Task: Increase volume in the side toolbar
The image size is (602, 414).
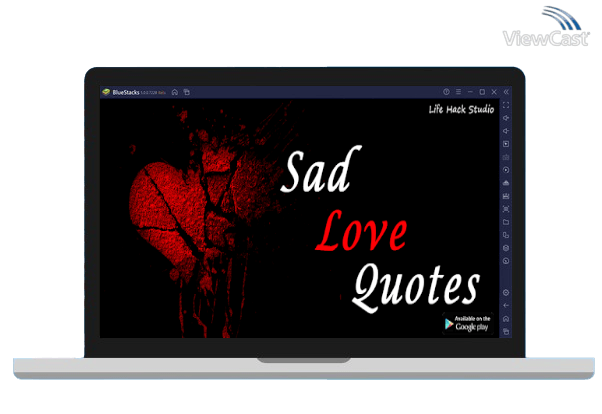Action: pos(506,118)
